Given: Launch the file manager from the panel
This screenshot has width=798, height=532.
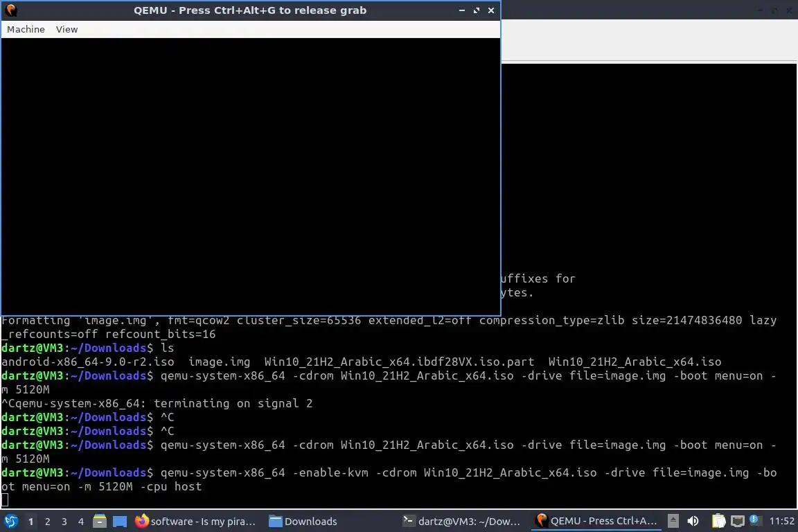Looking at the screenshot, I should coord(100,522).
